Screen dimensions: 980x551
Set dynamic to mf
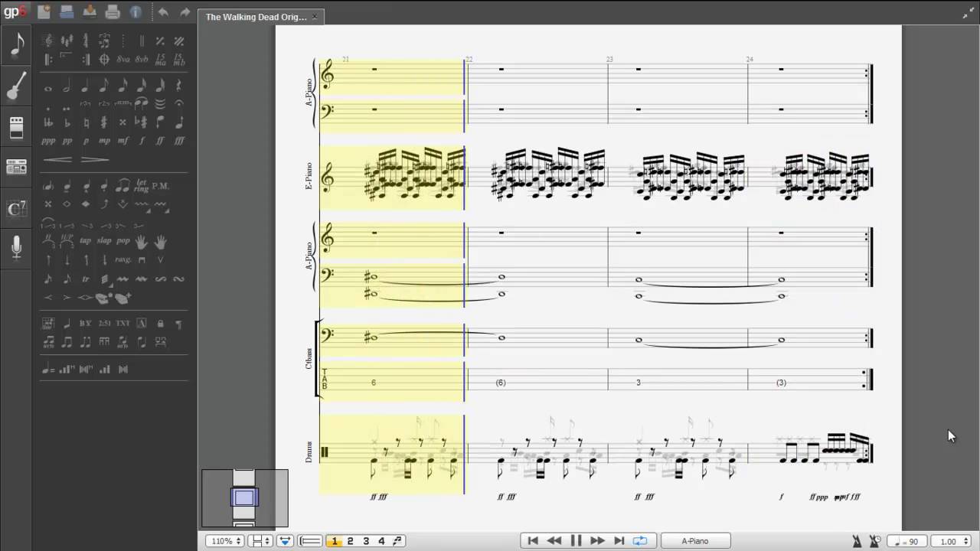coord(123,141)
